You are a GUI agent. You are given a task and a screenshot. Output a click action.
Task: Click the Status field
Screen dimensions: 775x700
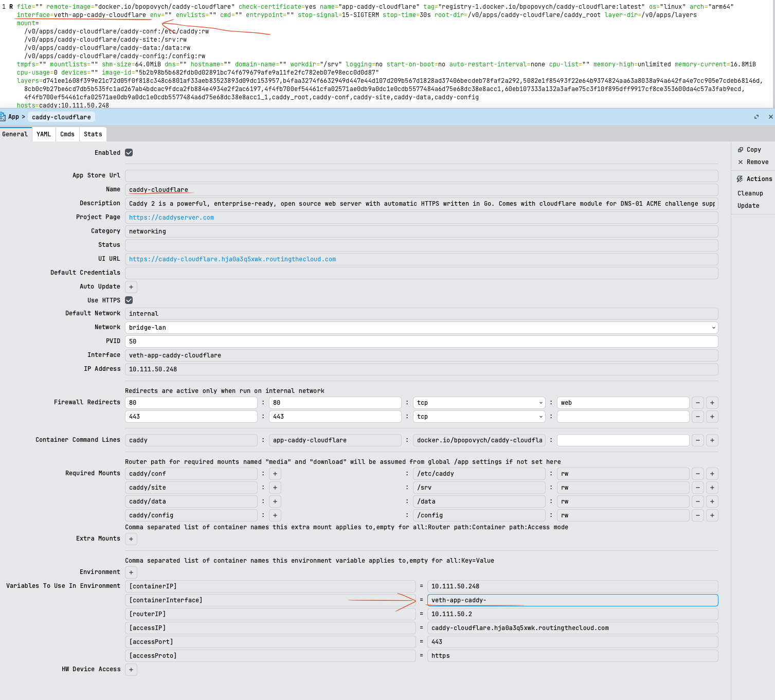coord(422,245)
